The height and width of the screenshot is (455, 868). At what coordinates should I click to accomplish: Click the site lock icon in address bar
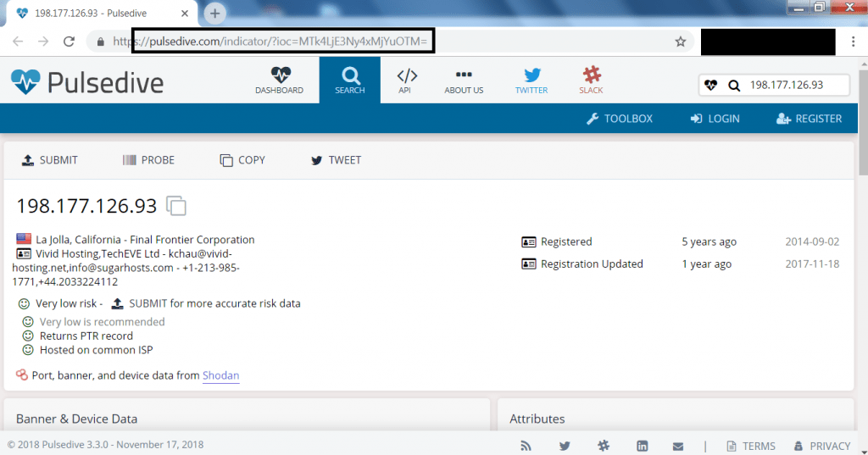100,42
